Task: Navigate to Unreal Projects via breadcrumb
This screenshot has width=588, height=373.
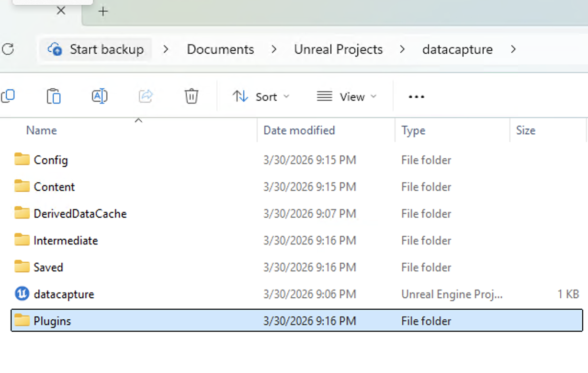Action: pos(338,49)
